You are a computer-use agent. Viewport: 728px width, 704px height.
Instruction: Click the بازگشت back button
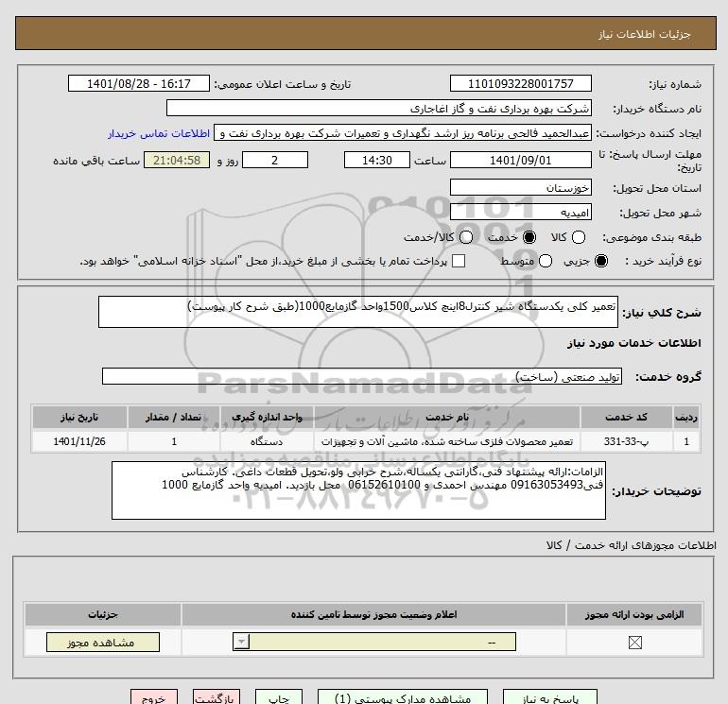click(217, 698)
